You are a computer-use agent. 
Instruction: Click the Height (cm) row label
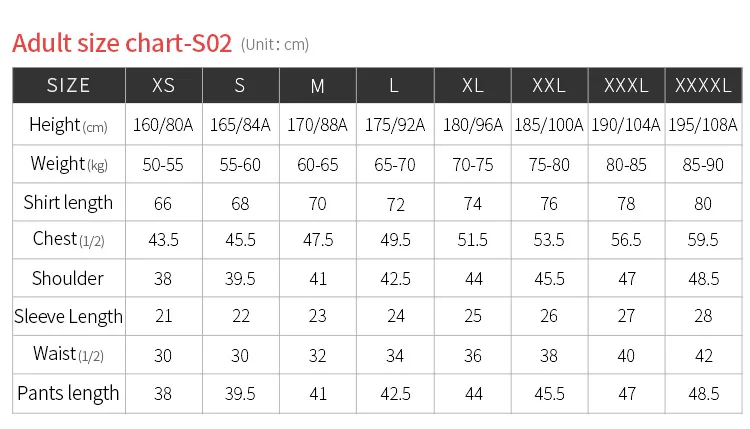click(68, 125)
